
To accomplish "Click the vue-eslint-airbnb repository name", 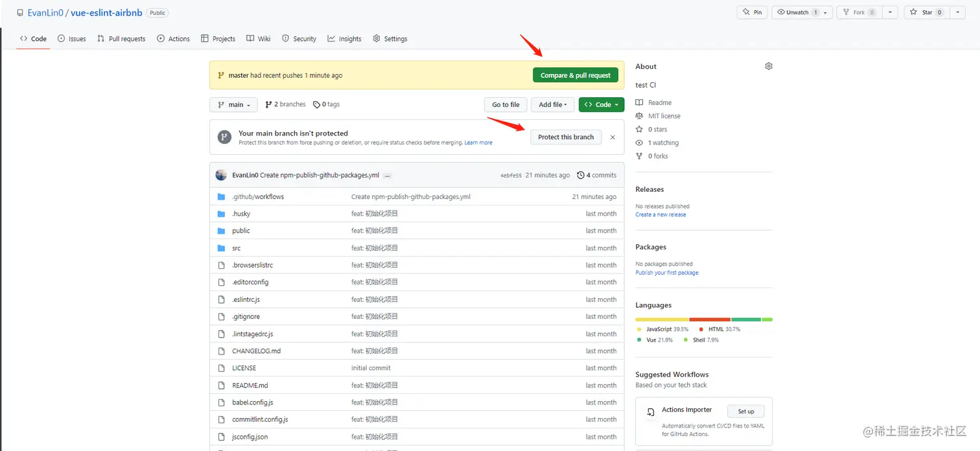I will (106, 13).
